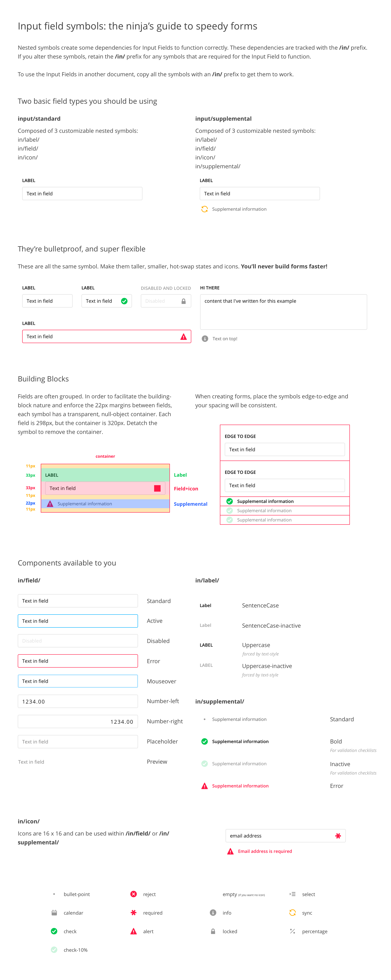Click the percentage icon

(x=292, y=931)
